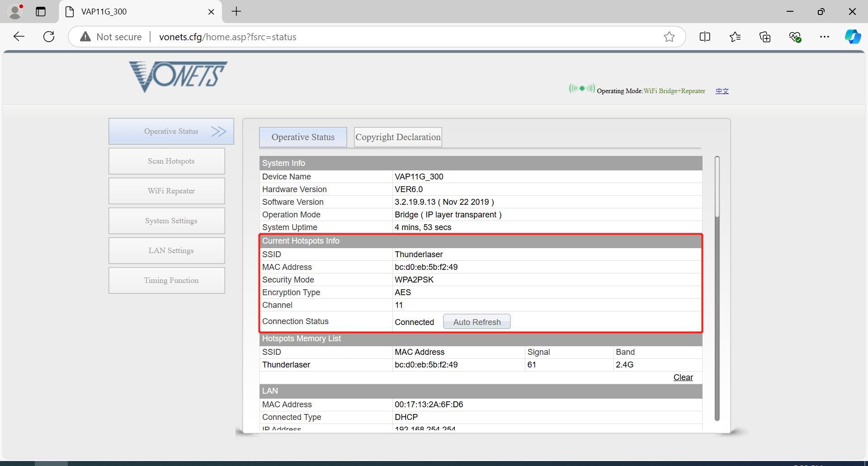
Task: Clear the hotspots memory list
Action: point(683,377)
